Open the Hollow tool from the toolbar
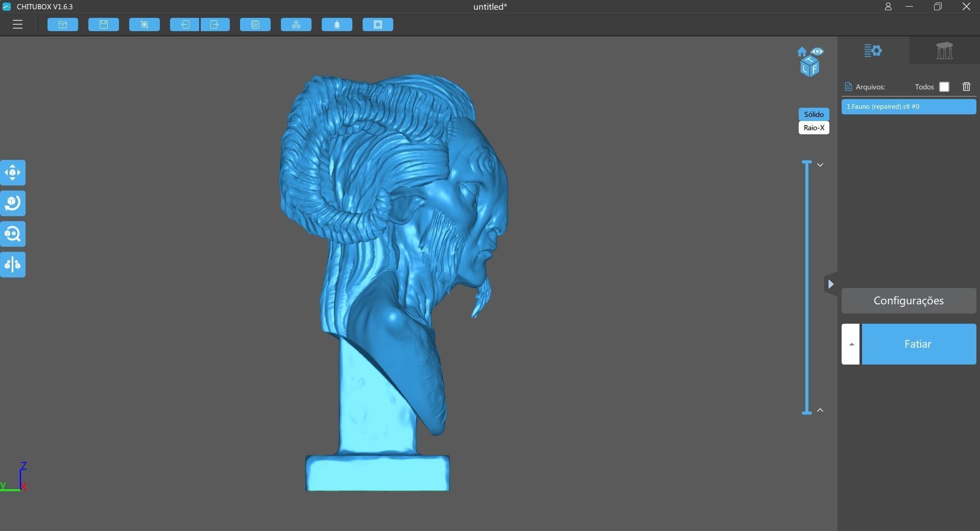The height and width of the screenshot is (531, 980). click(x=337, y=24)
